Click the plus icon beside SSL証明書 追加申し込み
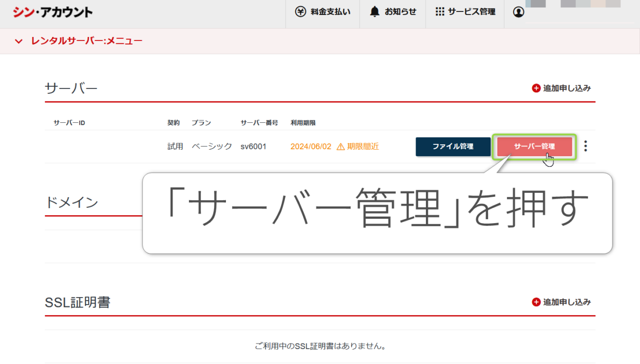Viewport: 640px width, 364px height. (536, 302)
